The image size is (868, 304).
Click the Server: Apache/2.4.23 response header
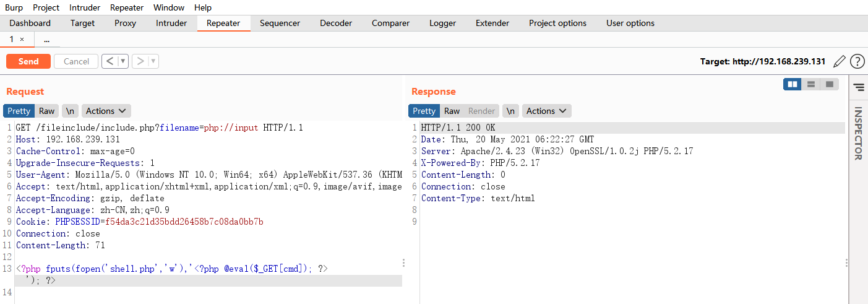[x=557, y=151]
